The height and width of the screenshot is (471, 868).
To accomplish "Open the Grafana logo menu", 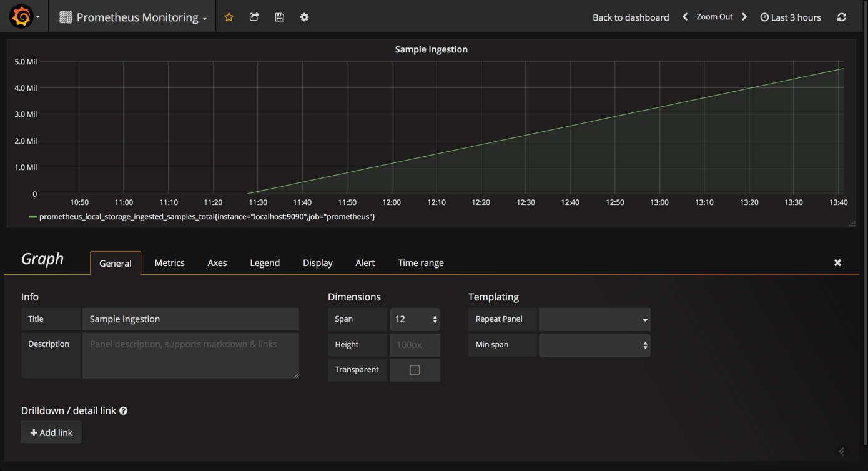I will 24,17.
